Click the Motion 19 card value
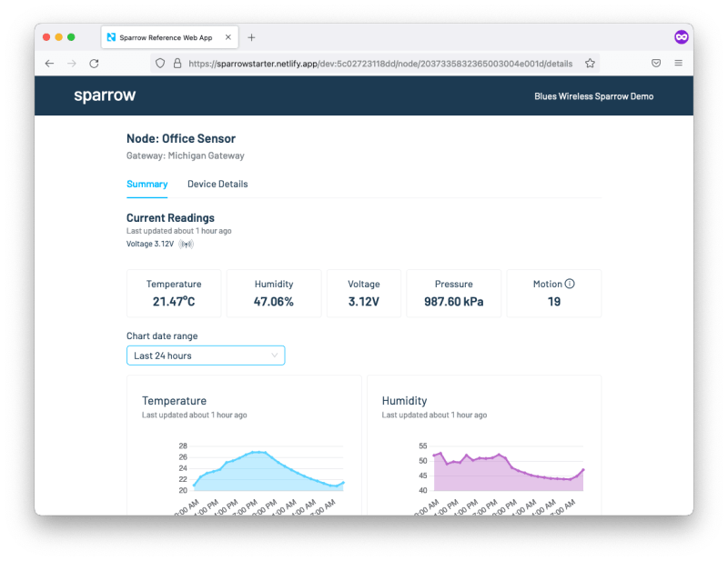728x561 pixels. (x=554, y=302)
